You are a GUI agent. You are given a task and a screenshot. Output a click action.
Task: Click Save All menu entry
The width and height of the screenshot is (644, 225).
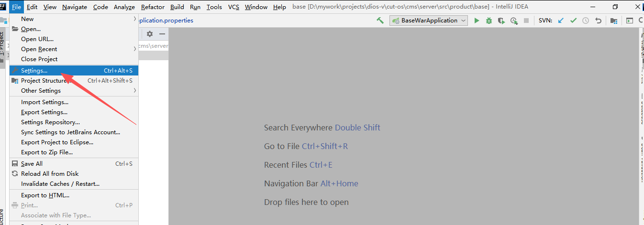[74, 164]
